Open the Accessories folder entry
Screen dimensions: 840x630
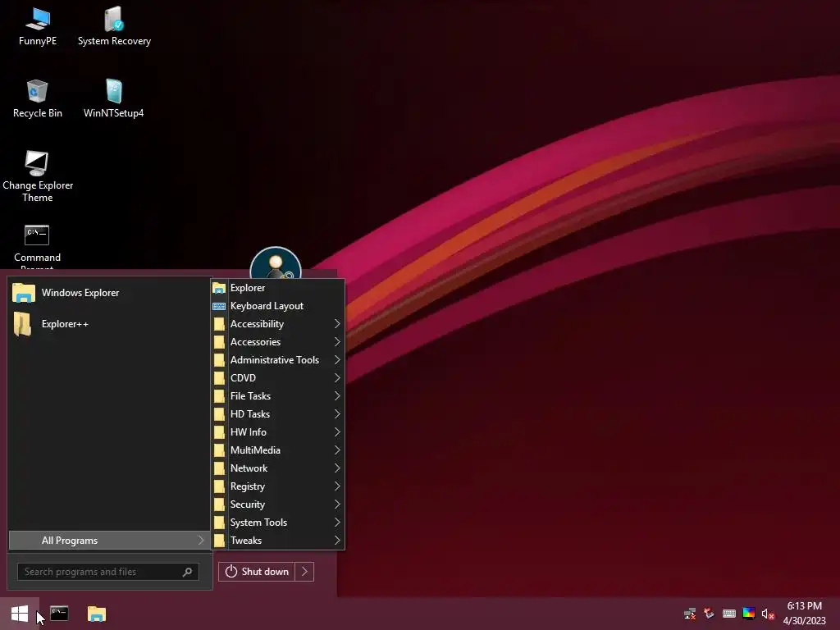[277, 342]
